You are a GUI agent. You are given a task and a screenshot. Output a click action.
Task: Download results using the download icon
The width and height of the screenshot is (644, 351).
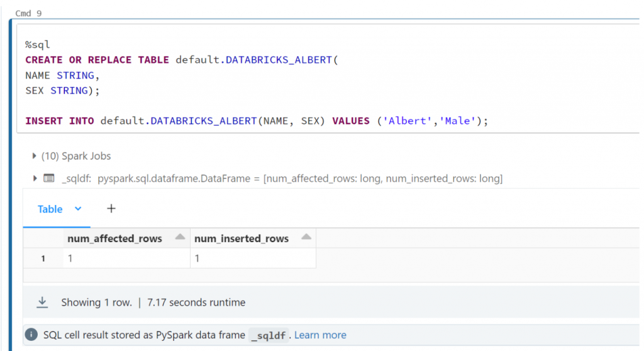42,303
